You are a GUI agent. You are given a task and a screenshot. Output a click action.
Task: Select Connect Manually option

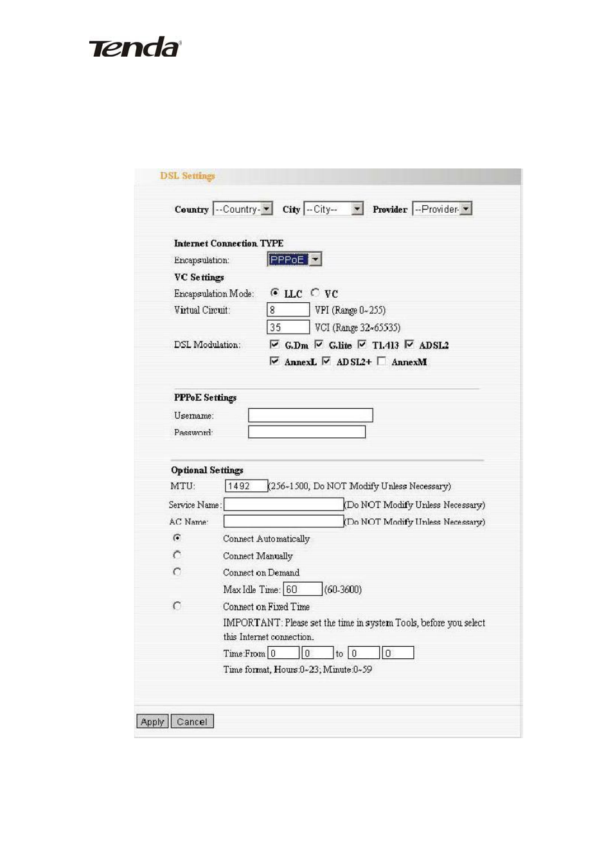tap(177, 555)
